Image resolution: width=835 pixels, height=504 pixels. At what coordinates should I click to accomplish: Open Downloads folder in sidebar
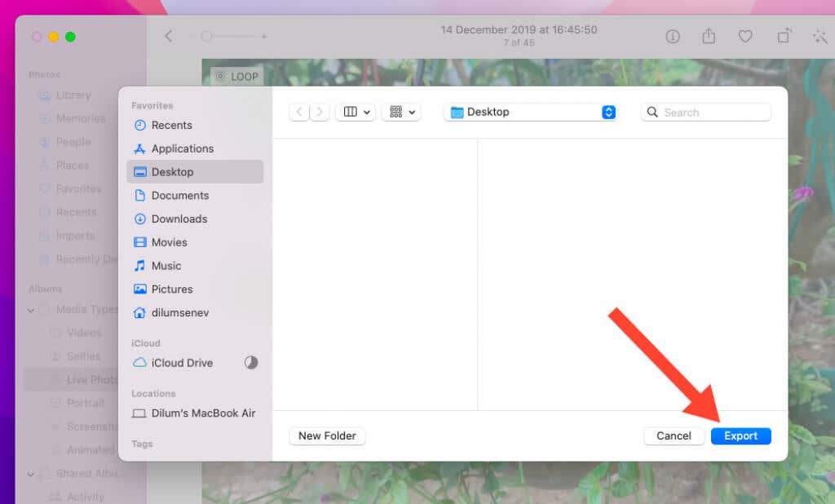click(x=195, y=219)
